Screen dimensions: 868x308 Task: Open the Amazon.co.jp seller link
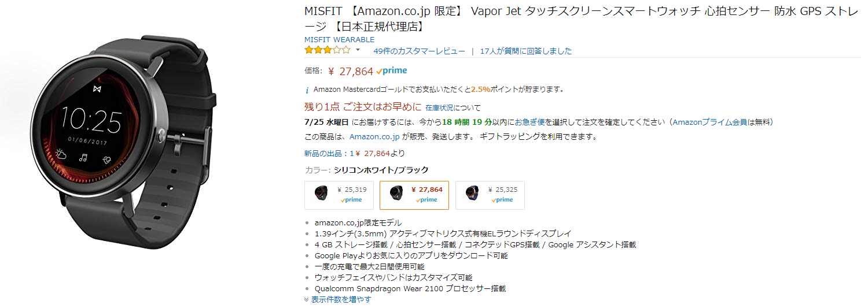374,137
